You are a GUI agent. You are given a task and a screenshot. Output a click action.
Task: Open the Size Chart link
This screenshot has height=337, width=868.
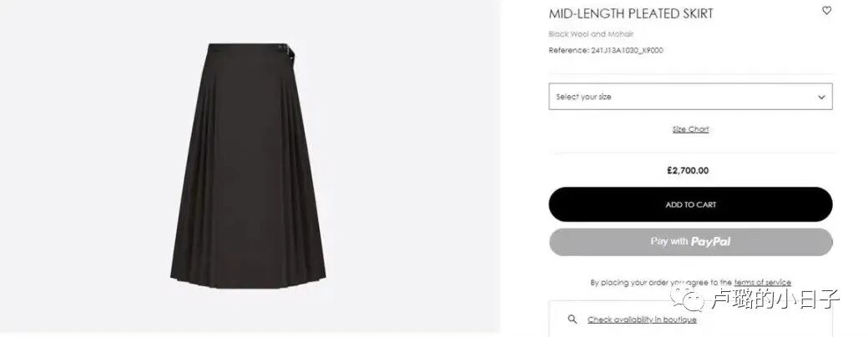pos(690,129)
